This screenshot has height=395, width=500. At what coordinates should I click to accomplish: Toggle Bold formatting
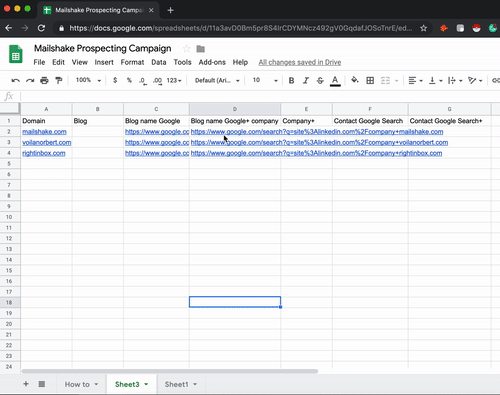tap(291, 80)
